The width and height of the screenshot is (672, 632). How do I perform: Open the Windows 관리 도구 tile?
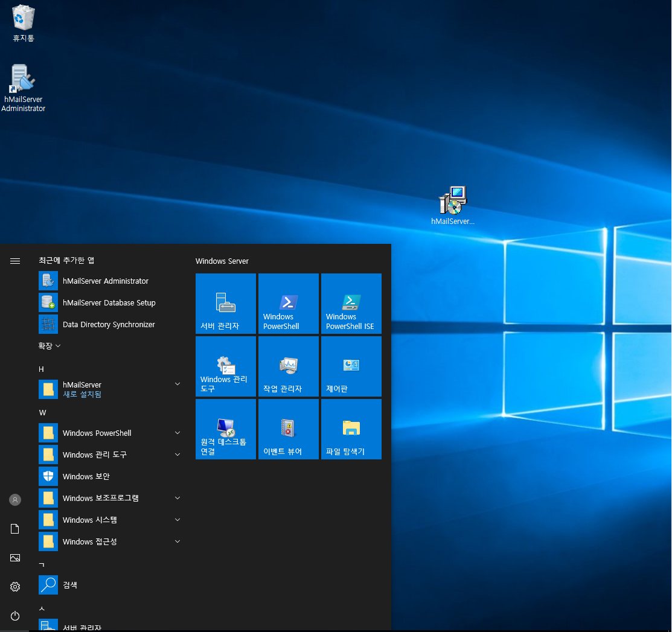pos(226,366)
